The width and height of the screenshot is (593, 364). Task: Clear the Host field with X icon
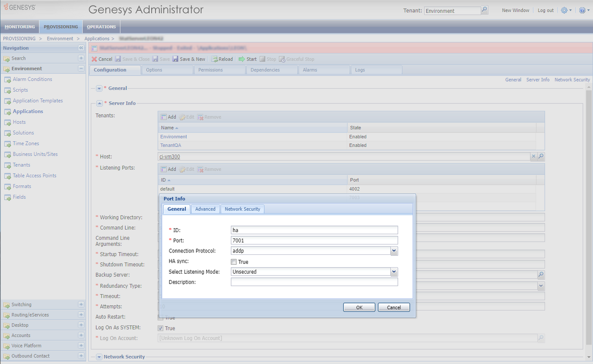coord(533,157)
